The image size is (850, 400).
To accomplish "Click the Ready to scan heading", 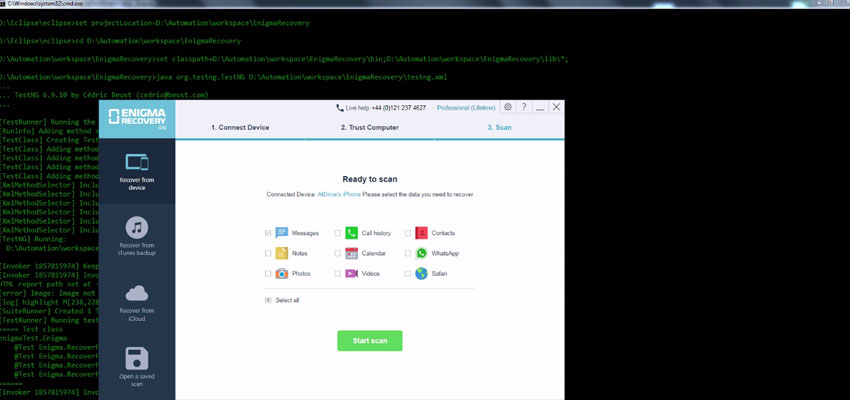I will point(370,179).
